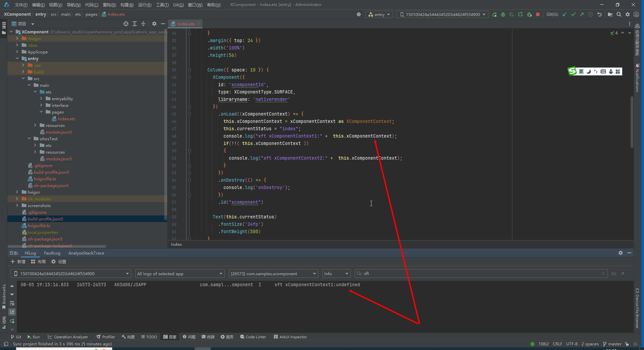Click the hot reload green arrow icon
Image resolution: width=644 pixels, height=350 pixels.
point(520,15)
